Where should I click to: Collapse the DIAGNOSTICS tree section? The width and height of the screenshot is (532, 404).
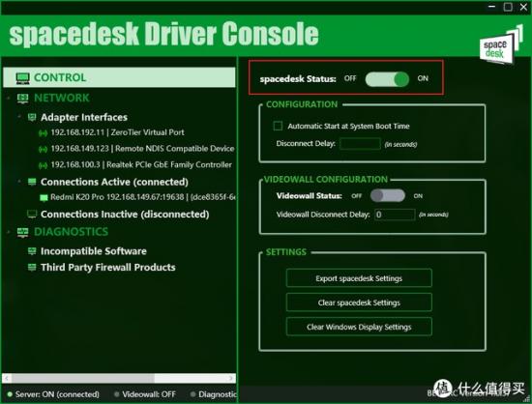pos(9,232)
